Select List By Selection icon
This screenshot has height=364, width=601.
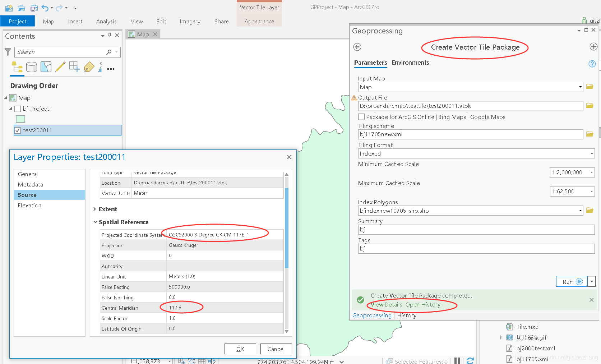tap(46, 67)
